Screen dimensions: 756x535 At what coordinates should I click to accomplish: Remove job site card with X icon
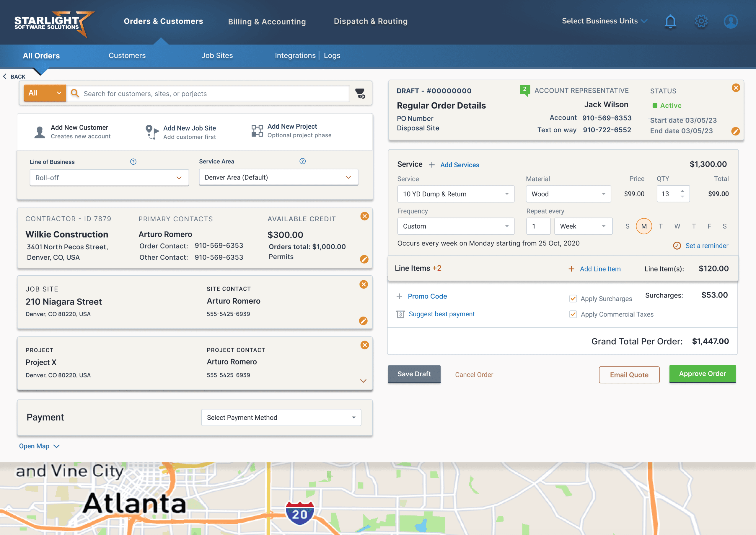364,284
